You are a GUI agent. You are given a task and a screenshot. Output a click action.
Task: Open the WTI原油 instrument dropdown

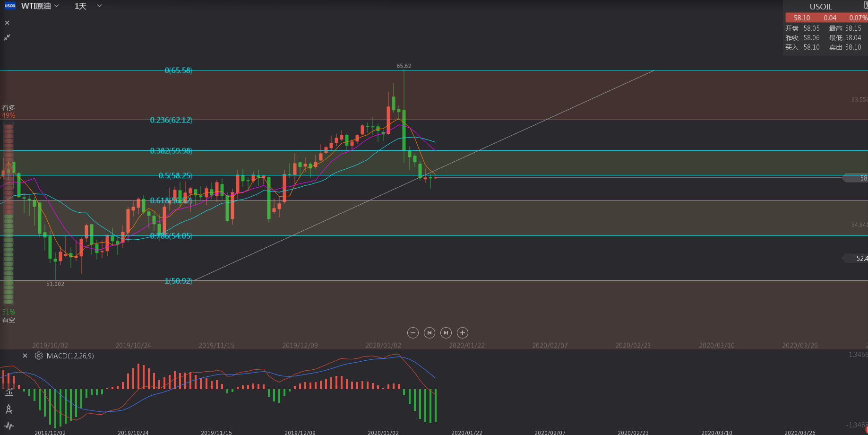tap(41, 6)
